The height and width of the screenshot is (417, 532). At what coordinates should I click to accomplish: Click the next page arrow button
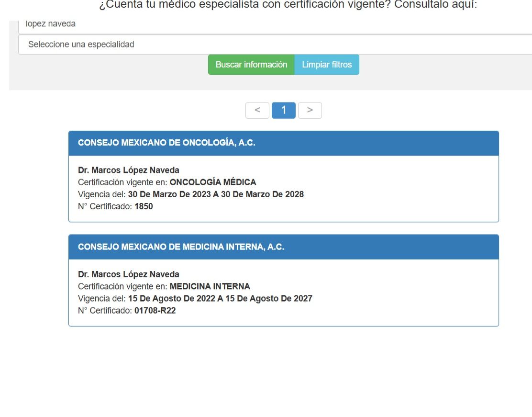point(310,110)
